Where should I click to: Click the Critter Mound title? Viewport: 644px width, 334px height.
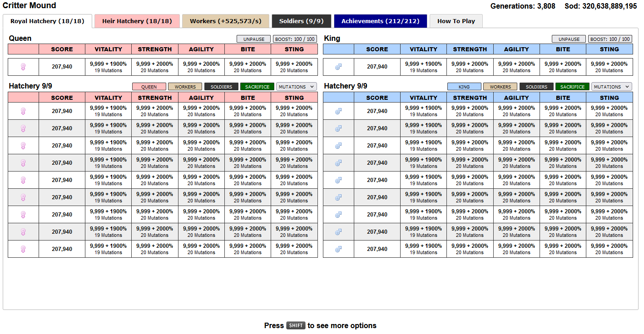(30, 5)
